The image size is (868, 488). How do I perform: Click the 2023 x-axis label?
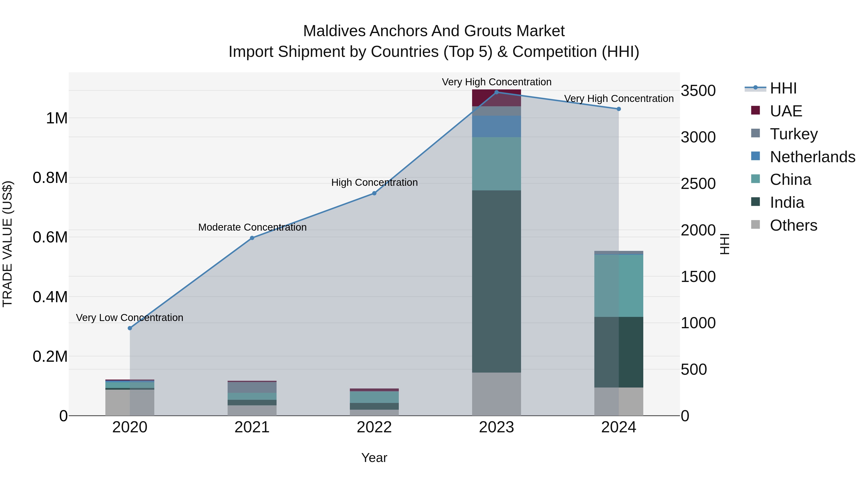click(496, 427)
